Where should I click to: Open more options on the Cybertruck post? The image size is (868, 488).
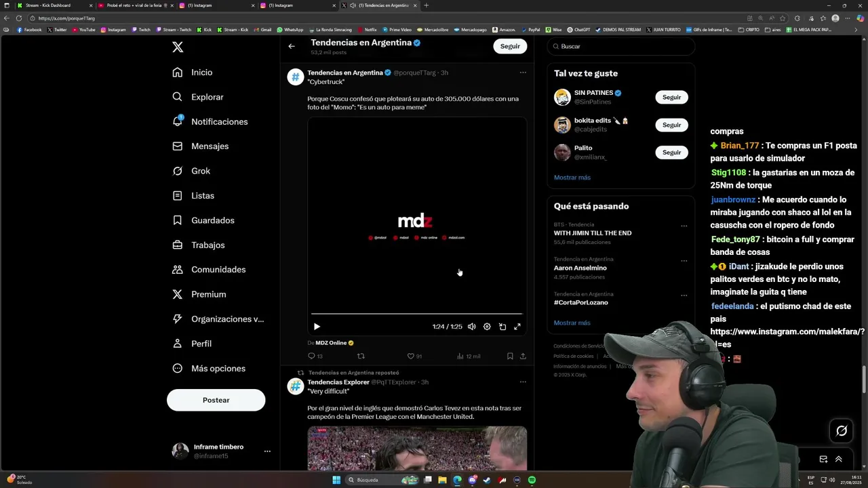523,73
